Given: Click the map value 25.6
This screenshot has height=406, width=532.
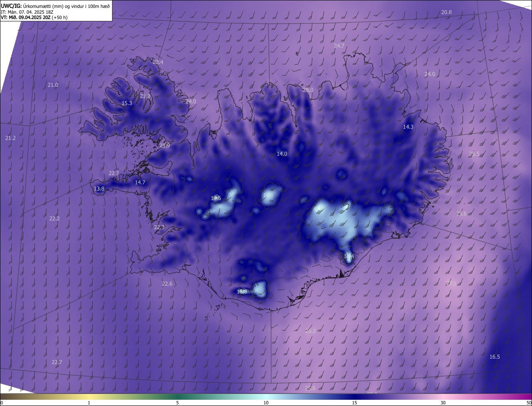Looking at the screenshot, I should tap(461, 213).
